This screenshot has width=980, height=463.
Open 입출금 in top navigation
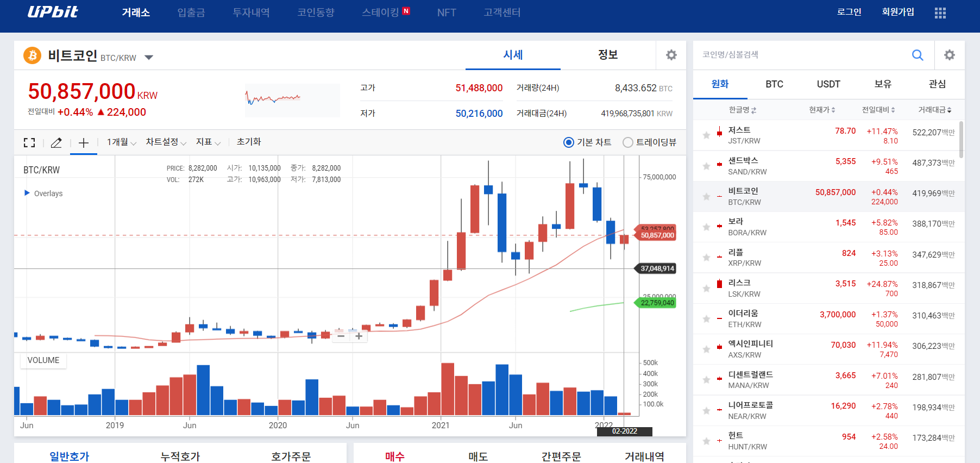coord(191,12)
